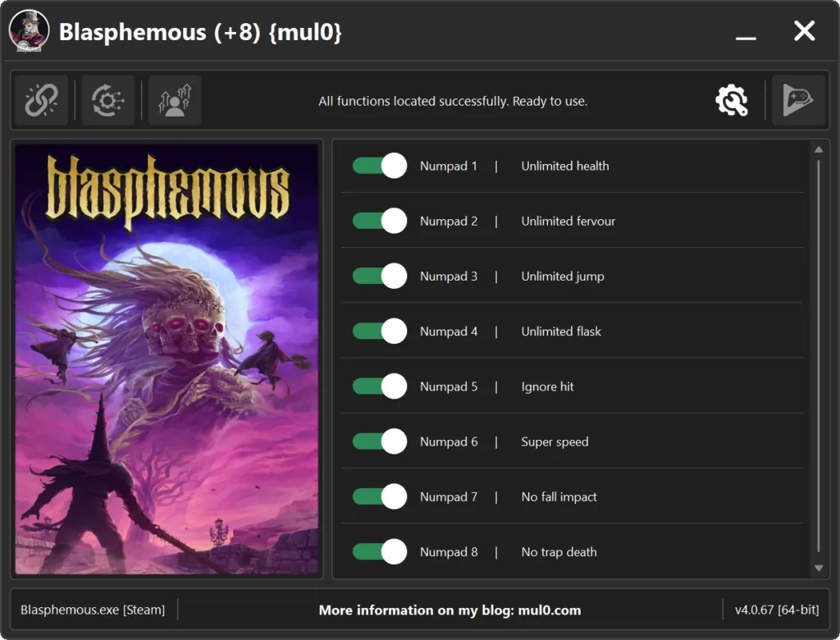The image size is (840, 640).
Task: Click the 'Unlimited fervour' text
Action: [568, 222]
